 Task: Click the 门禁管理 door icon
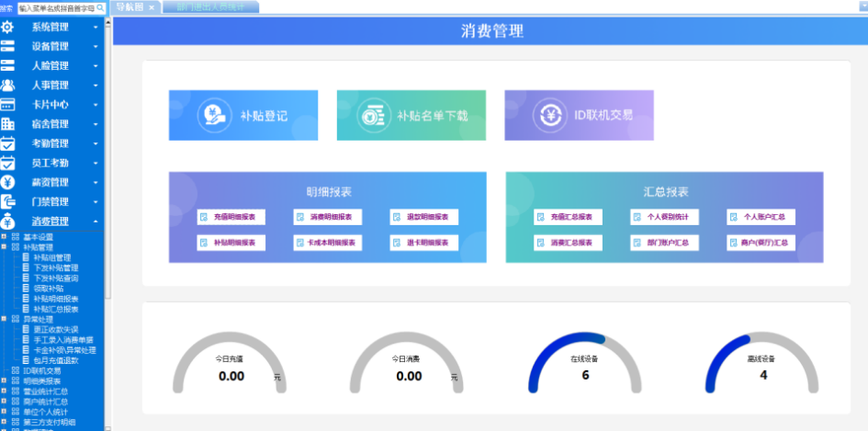(7, 201)
